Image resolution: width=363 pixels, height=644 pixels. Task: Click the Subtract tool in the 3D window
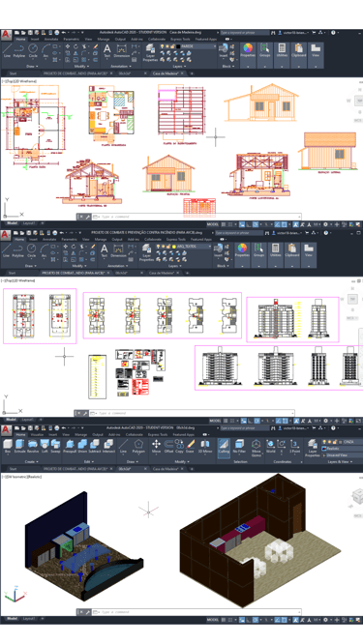(95, 446)
